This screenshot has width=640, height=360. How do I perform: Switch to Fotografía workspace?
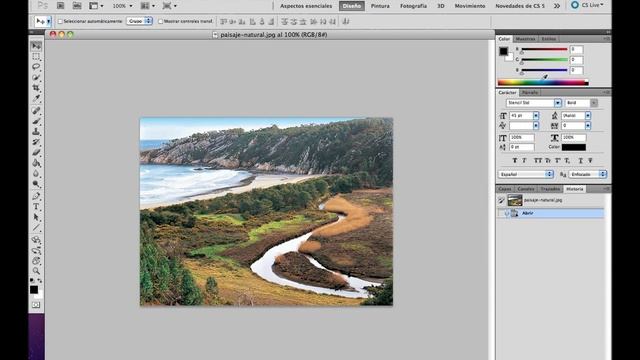click(413, 6)
